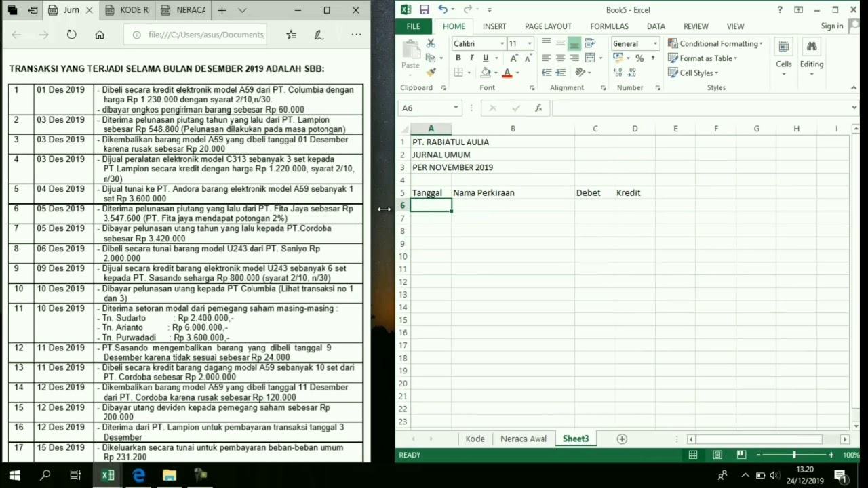Image resolution: width=868 pixels, height=488 pixels.
Task: Align text right in cell
Action: pyautogui.click(x=574, y=58)
